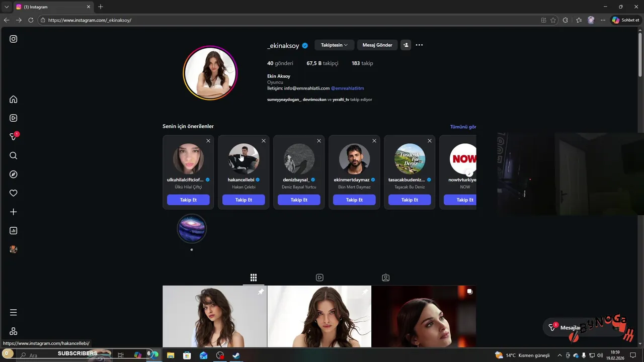Open the first pinned post thumbnail
The width and height of the screenshot is (644, 362).
click(x=215, y=316)
